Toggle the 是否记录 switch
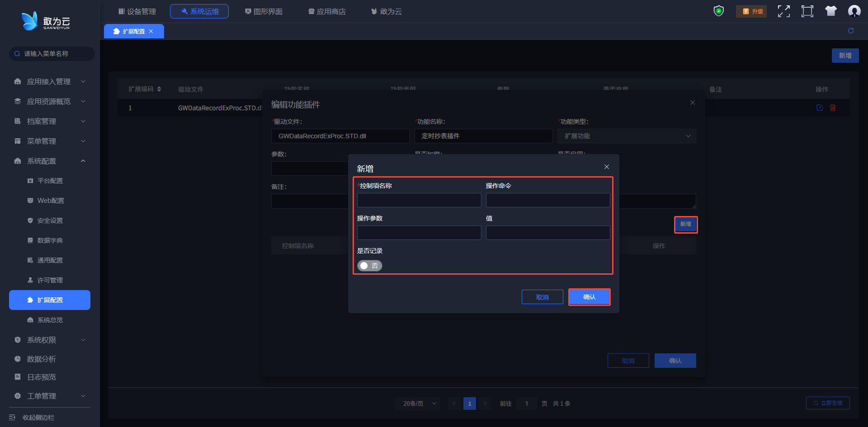The image size is (868, 427). coord(369,266)
